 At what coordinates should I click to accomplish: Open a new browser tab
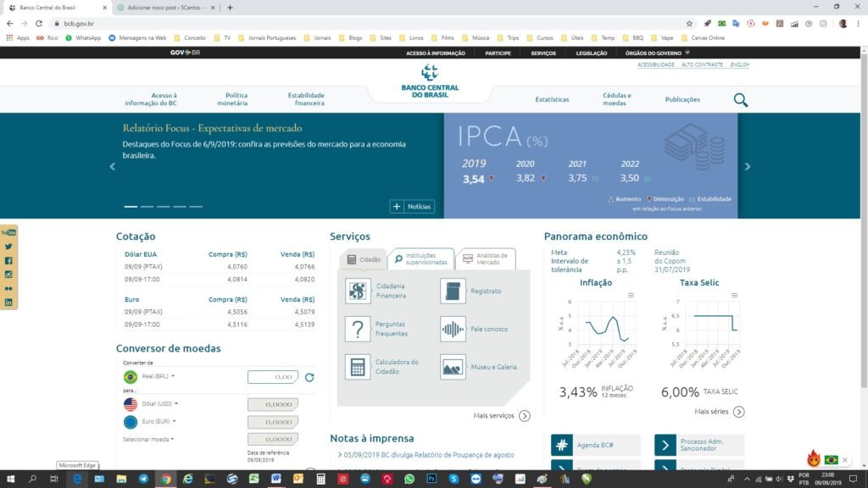click(230, 8)
